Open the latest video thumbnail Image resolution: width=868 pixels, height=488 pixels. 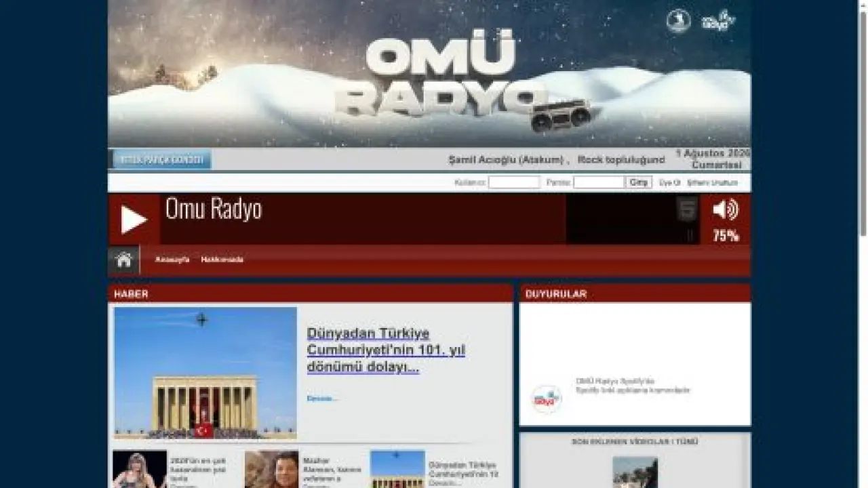635,472
